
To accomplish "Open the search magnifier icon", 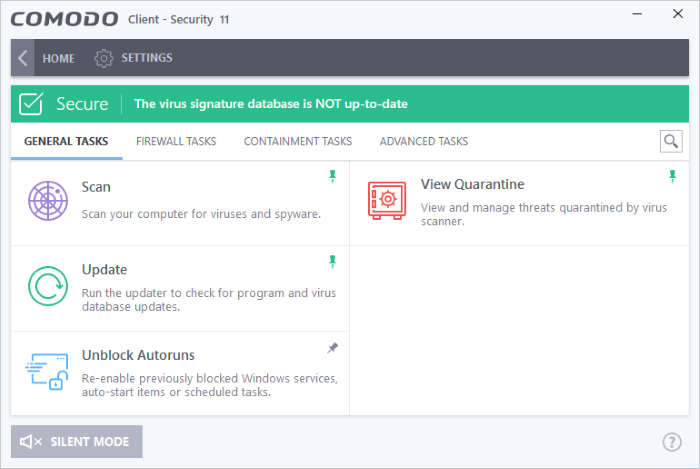I will [x=671, y=142].
